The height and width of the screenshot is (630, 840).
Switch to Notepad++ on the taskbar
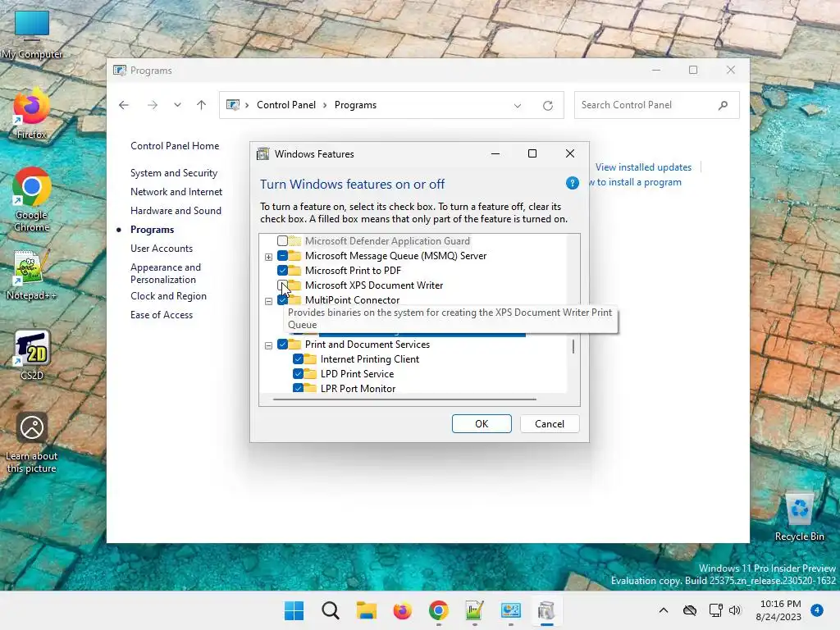point(475,610)
